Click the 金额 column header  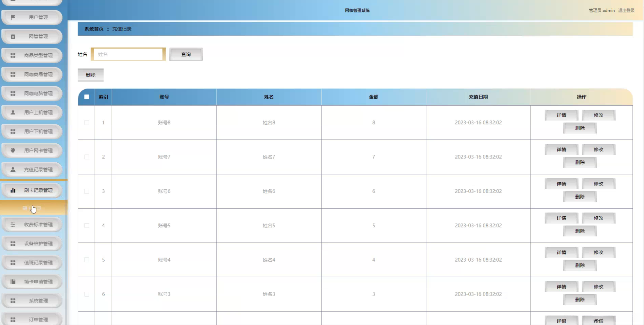tap(373, 97)
